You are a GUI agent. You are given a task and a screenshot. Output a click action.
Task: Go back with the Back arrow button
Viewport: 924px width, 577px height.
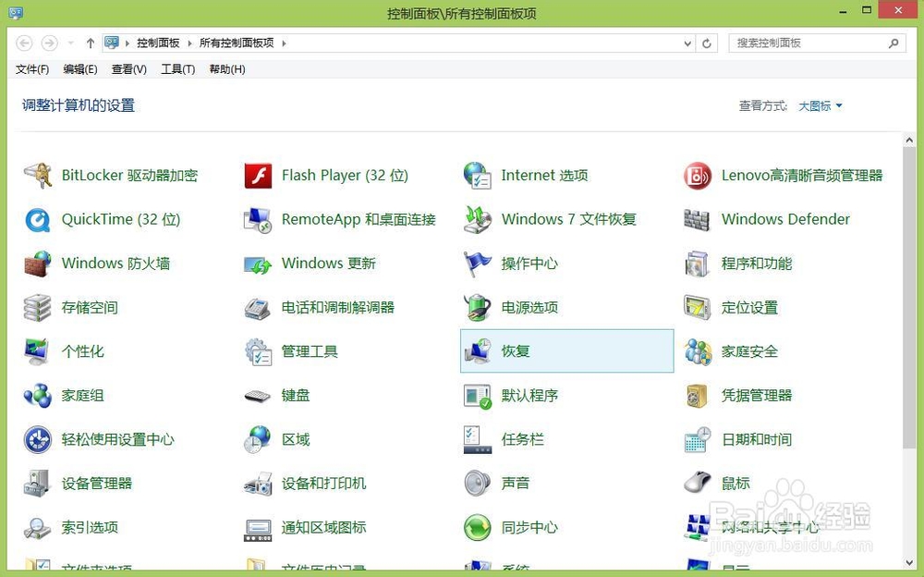pos(24,43)
